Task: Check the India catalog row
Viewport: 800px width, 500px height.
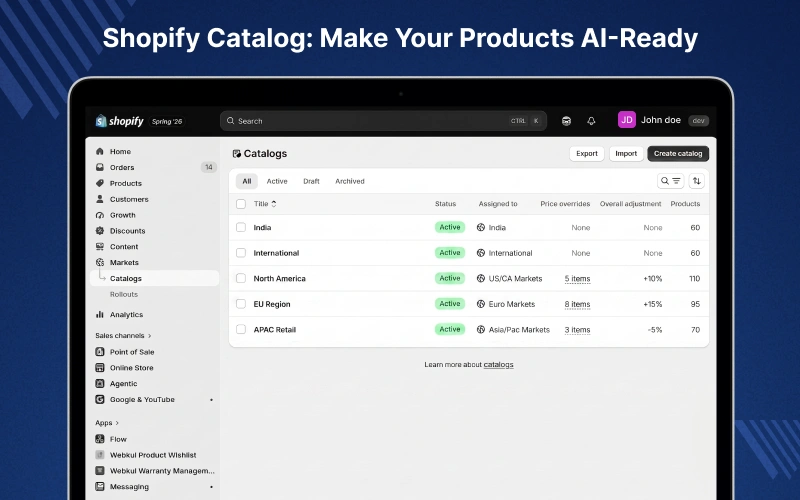Action: pyautogui.click(x=241, y=228)
